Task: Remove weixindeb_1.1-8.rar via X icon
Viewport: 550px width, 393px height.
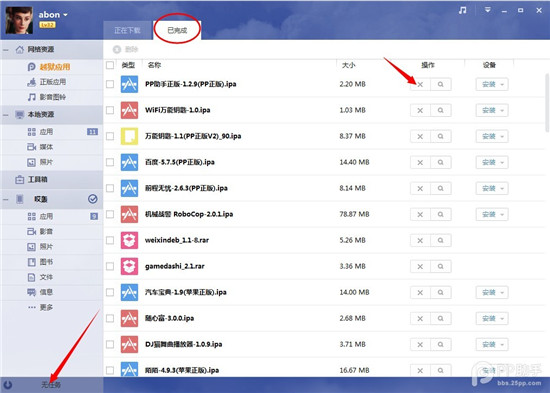Action: [x=420, y=240]
